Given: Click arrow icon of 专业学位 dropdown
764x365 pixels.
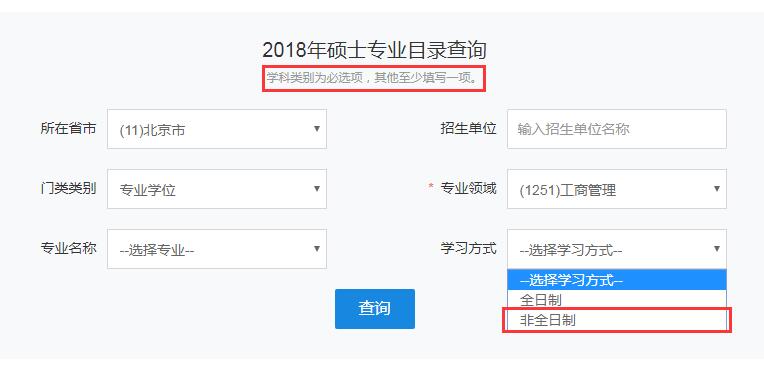Looking at the screenshot, I should [317, 189].
